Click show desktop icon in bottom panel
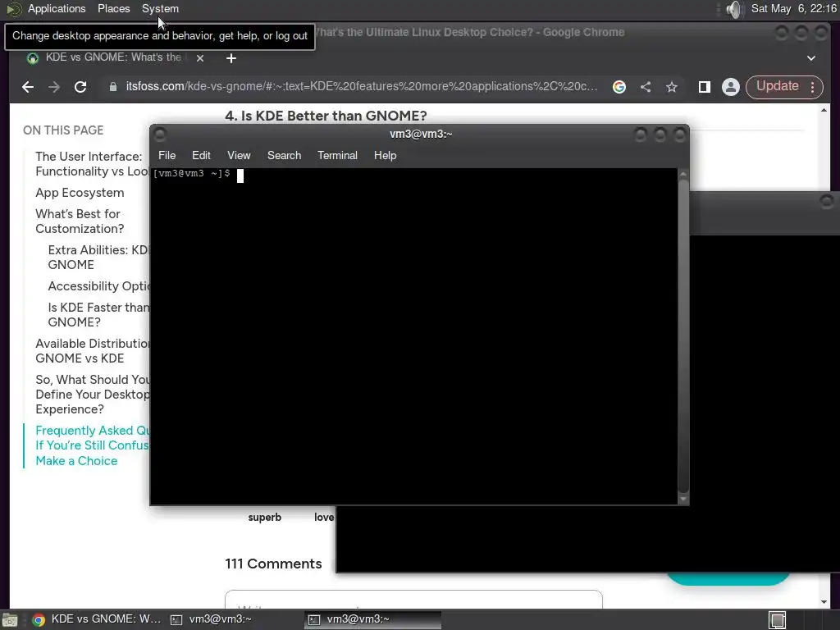This screenshot has width=840, height=630. coord(9,620)
